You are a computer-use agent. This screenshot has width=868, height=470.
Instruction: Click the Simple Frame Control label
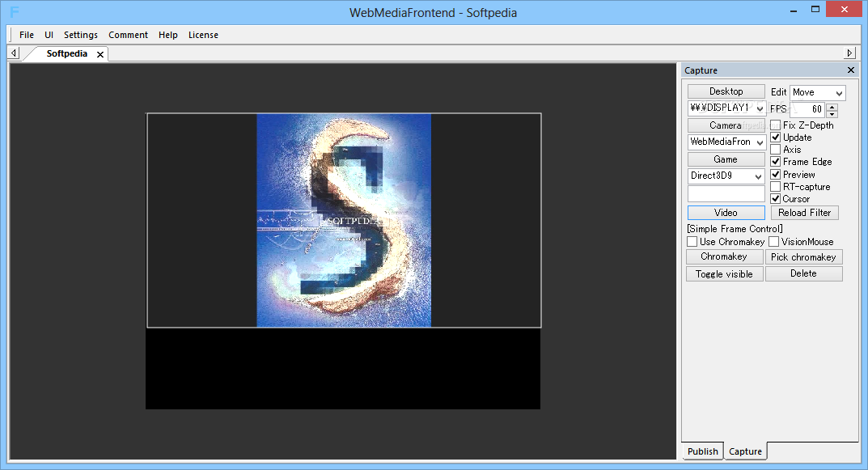point(735,229)
